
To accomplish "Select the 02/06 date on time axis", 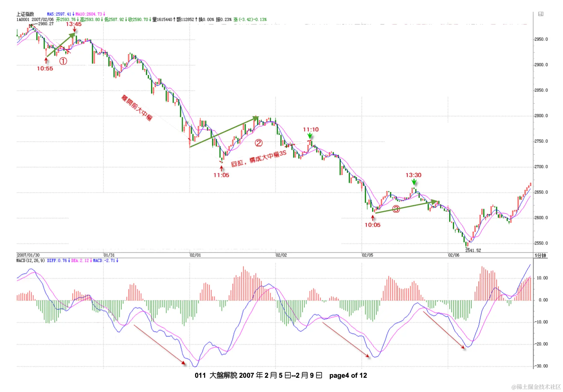I will click(454, 255).
